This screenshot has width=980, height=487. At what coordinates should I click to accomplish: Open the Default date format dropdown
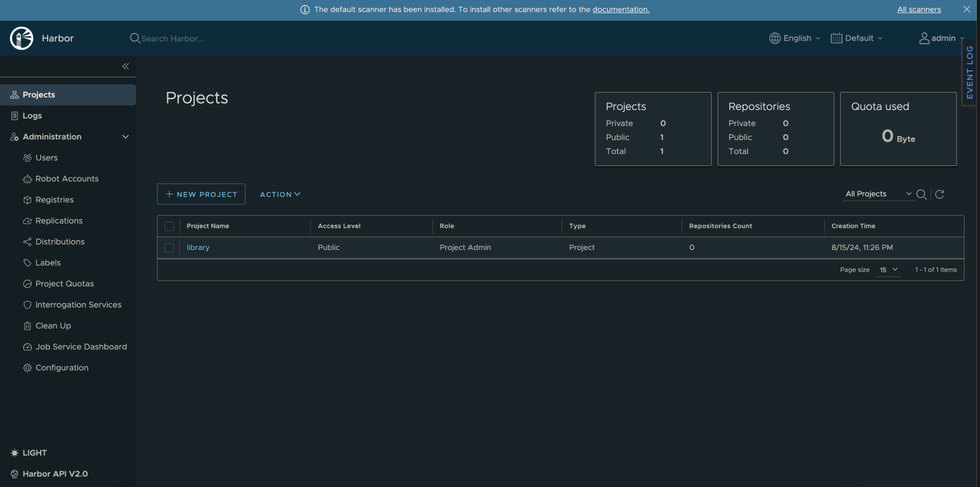click(857, 38)
